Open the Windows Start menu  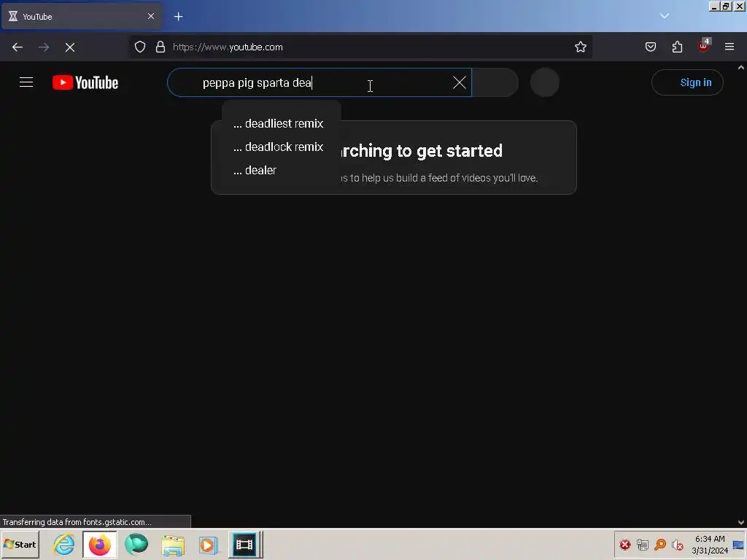(x=20, y=544)
